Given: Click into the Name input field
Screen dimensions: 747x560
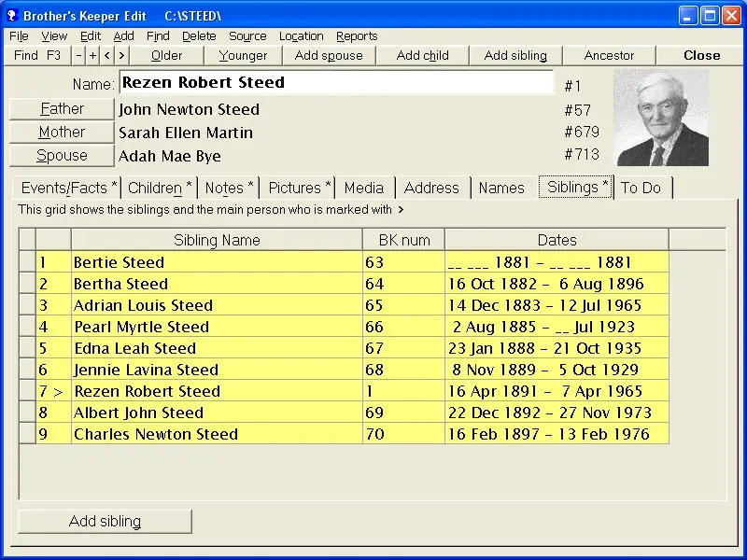Looking at the screenshot, I should tap(336, 82).
